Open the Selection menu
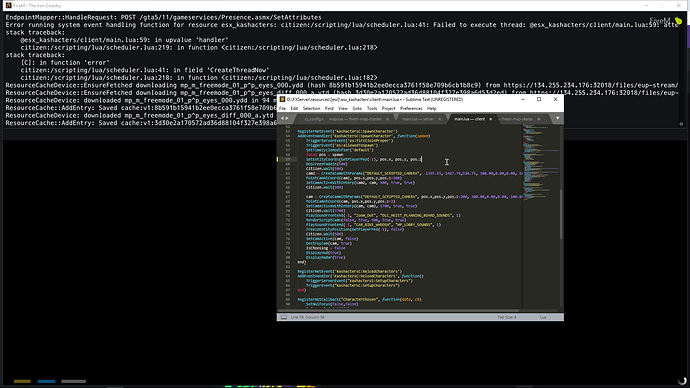690x388 pixels. [311, 109]
